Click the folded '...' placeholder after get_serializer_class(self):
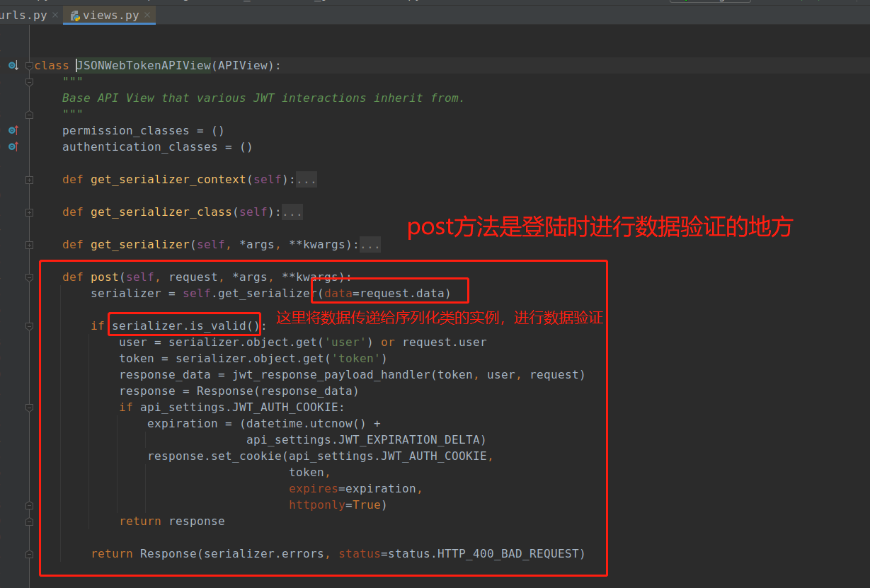 [x=292, y=212]
